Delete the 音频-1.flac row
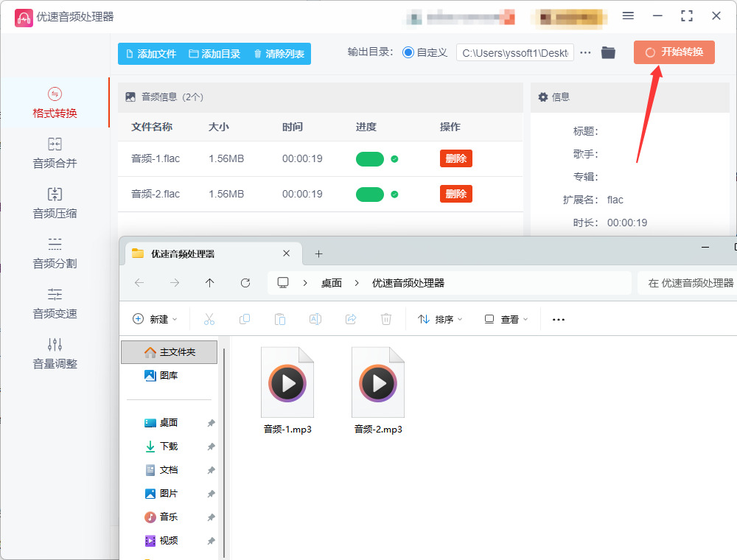 tap(456, 158)
